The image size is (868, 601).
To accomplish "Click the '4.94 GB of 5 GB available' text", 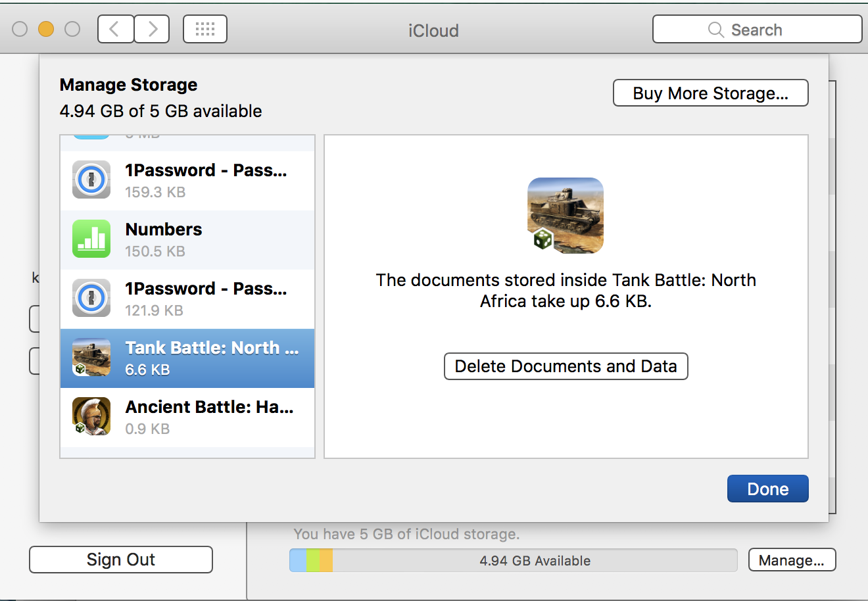I will (160, 111).
